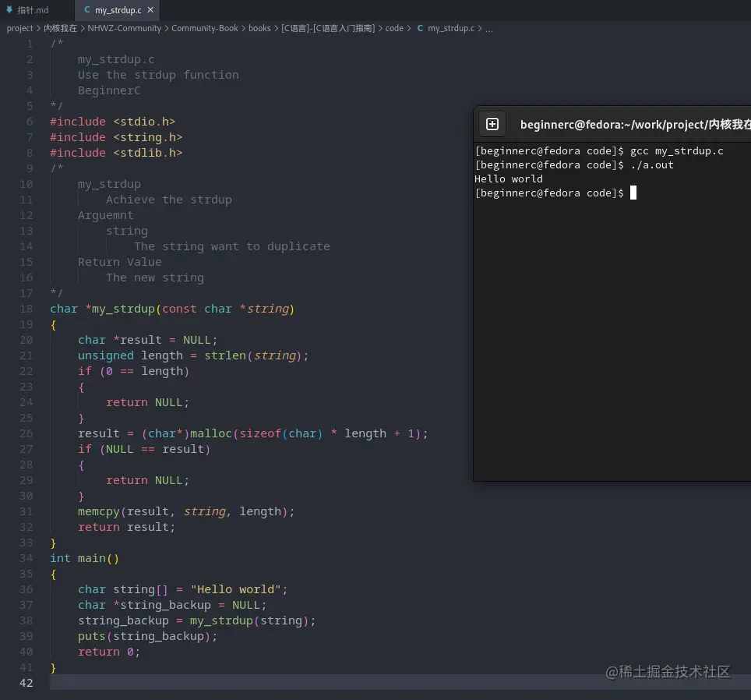Click 'BeginnerC' comment on line 4
Viewport: 751px width, 700px height.
(109, 90)
